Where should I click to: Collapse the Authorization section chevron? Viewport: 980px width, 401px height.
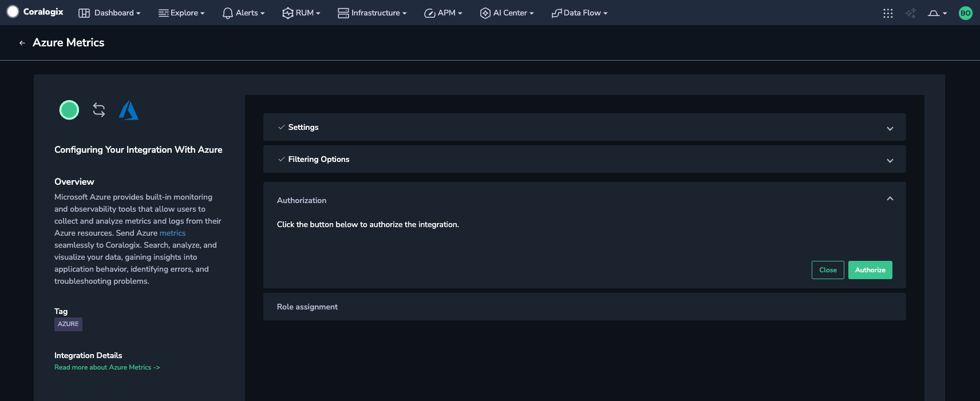tap(890, 198)
